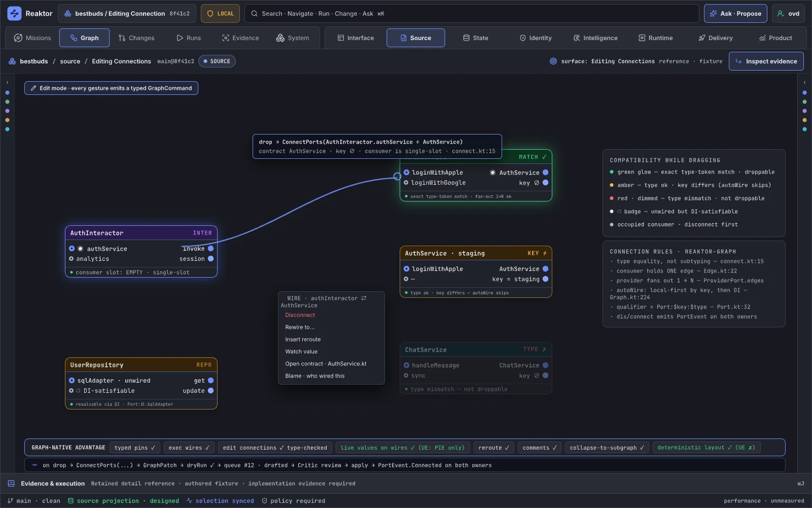The height and width of the screenshot is (508, 812).
Task: Click the orange dot in right rail
Action: (804, 120)
